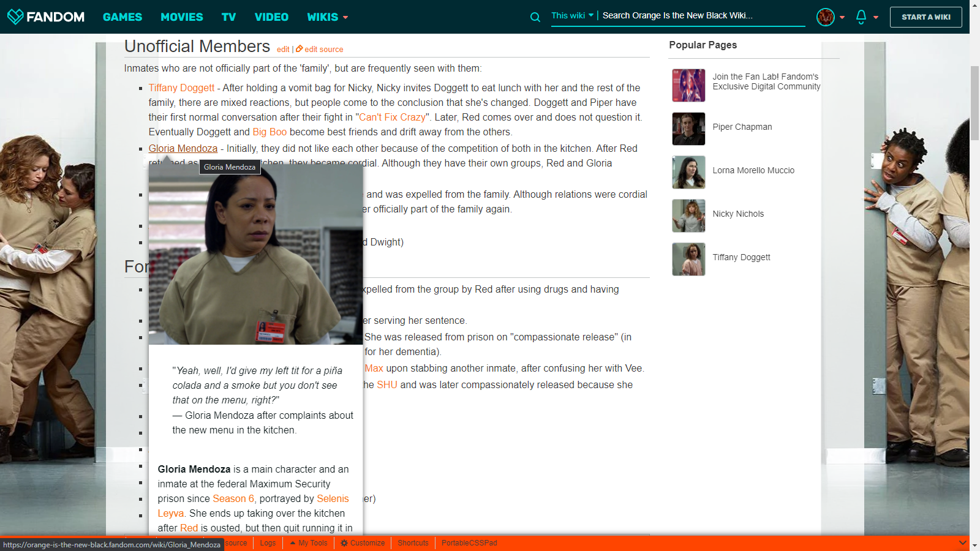Open Season 6 link in preview popup
This screenshot has width=980, height=551.
(x=233, y=499)
